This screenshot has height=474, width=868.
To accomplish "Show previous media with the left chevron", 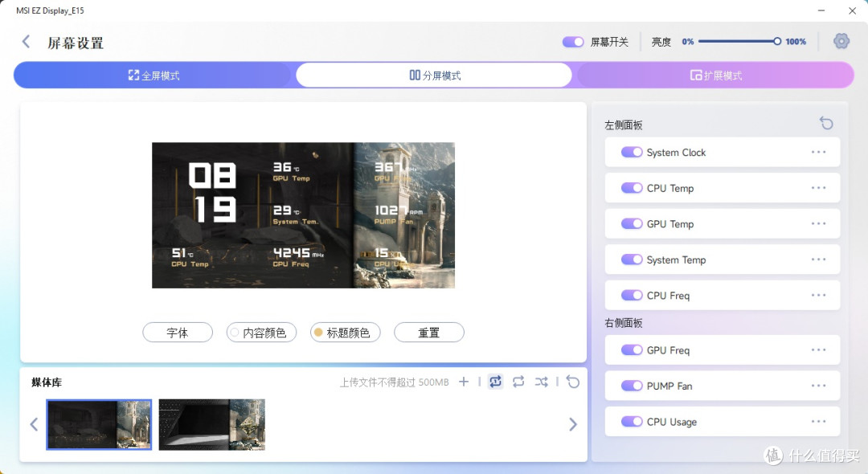I will click(x=34, y=424).
